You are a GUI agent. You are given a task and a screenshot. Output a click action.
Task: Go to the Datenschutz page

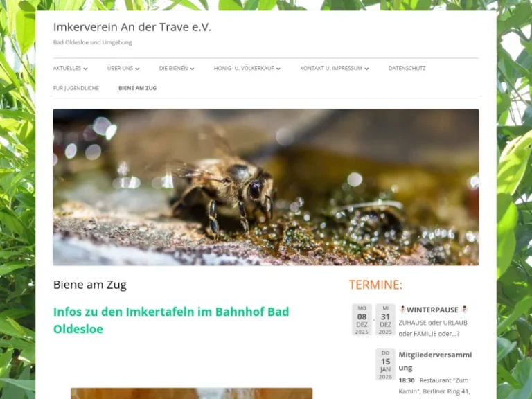coord(407,68)
